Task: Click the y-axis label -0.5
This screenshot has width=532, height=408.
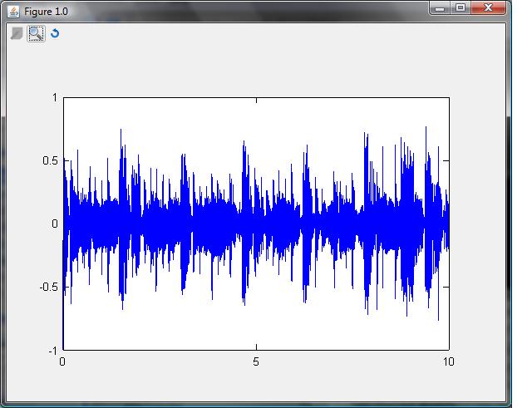Action: pyautogui.click(x=49, y=288)
